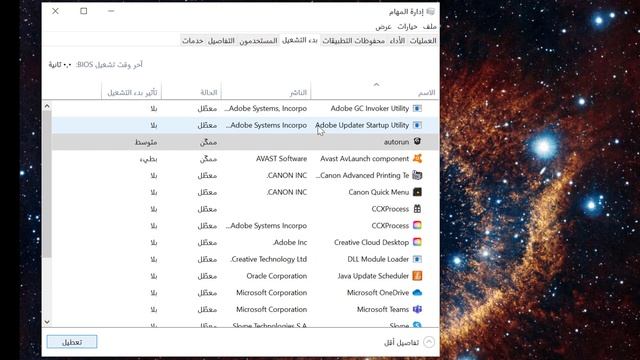Click the Adobe Systems CCXProcess colorful icon

[x=417, y=225]
